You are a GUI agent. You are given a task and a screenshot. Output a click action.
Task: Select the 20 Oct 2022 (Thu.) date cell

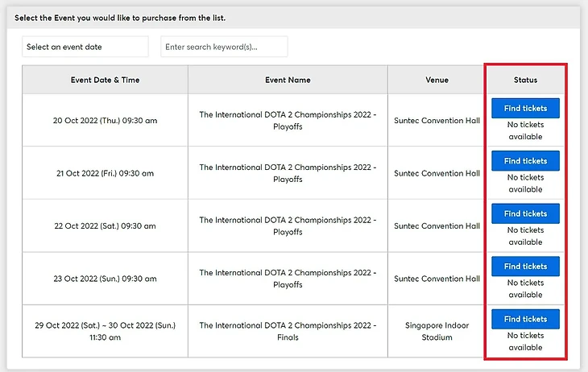pos(105,121)
